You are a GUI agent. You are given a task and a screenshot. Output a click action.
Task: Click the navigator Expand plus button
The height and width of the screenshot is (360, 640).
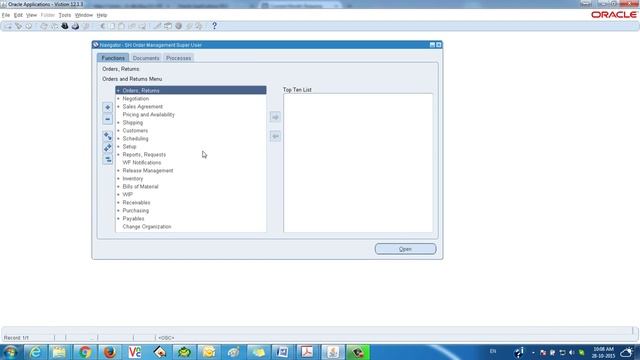click(107, 107)
